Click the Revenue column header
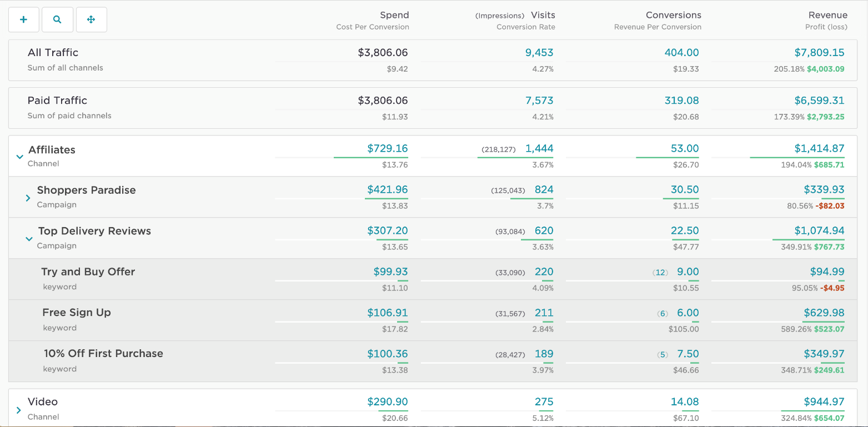The height and width of the screenshot is (427, 868). coord(828,15)
